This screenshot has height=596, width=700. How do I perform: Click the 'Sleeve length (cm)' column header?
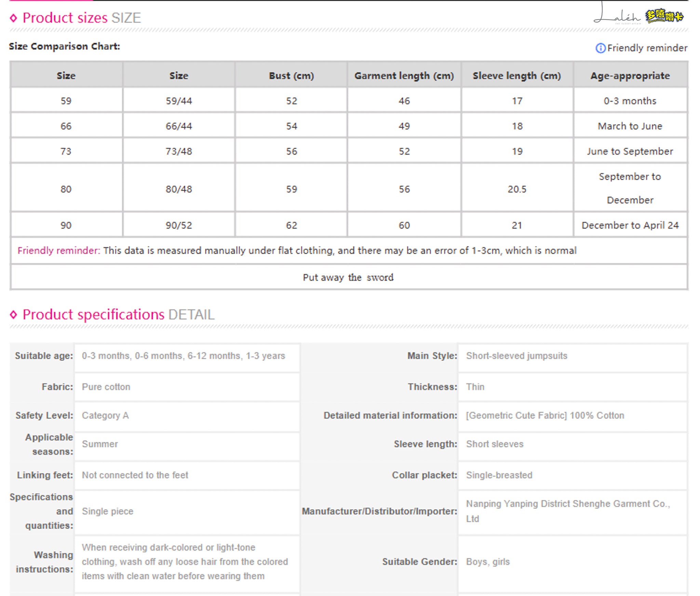[x=517, y=75]
